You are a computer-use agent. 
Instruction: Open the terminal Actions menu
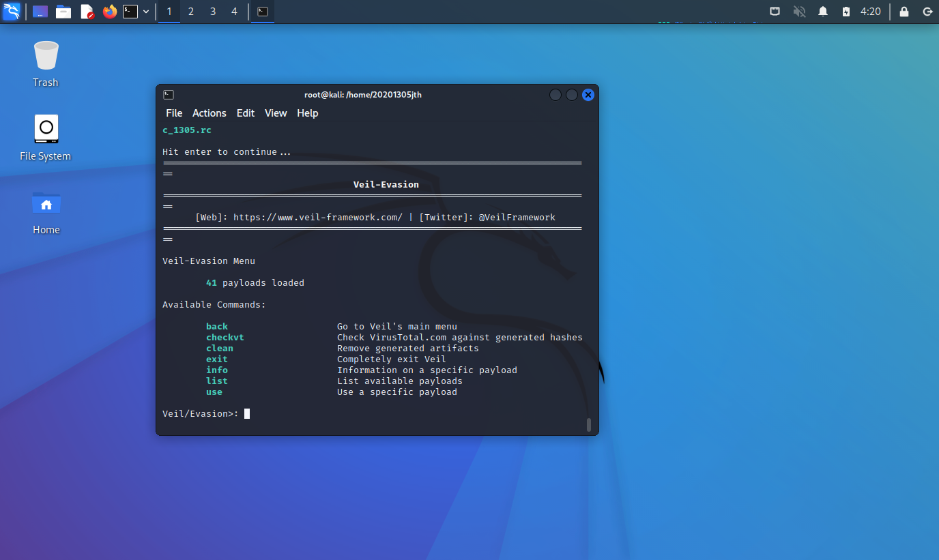[209, 113]
